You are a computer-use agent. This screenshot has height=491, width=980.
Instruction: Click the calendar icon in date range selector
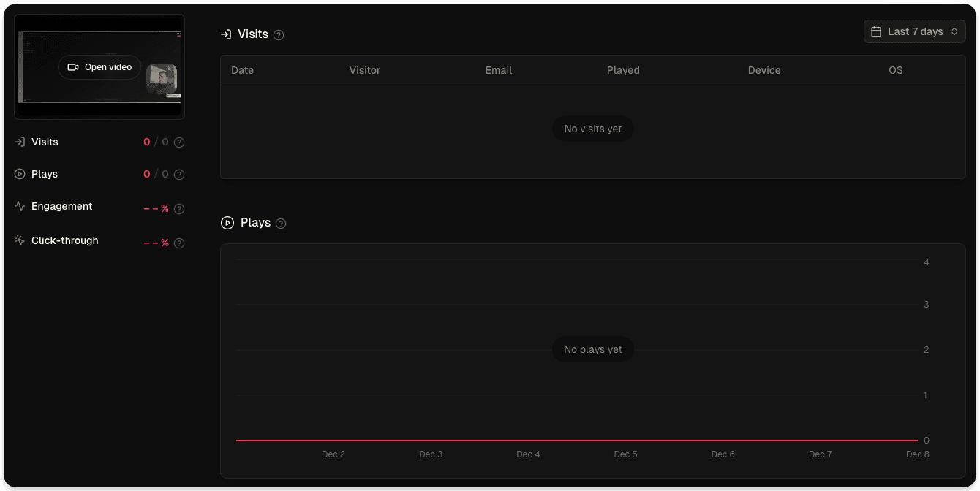[x=877, y=31]
